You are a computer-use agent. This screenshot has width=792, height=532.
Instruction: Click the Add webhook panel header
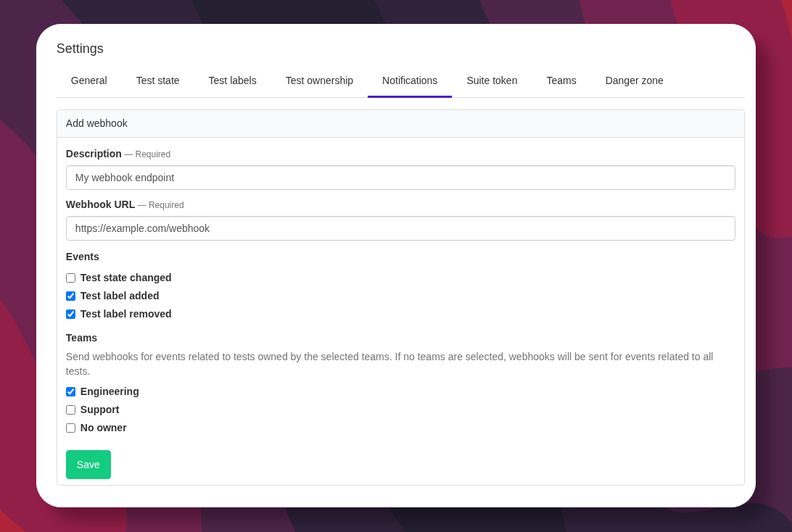96,123
